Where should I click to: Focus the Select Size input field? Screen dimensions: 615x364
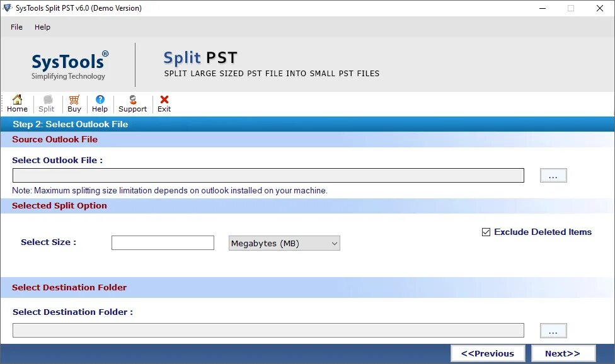163,243
